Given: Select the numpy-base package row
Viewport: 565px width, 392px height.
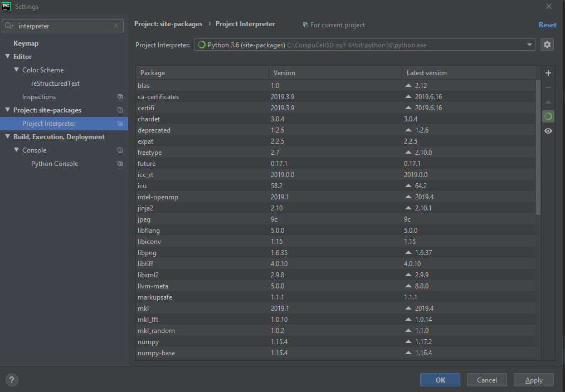Looking at the screenshot, I should (336, 353).
